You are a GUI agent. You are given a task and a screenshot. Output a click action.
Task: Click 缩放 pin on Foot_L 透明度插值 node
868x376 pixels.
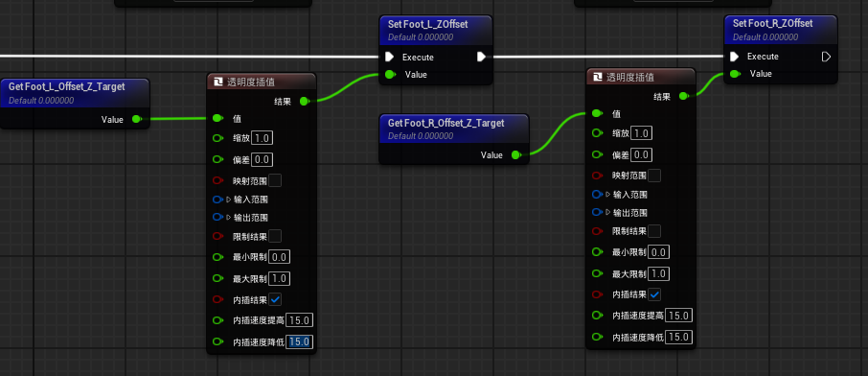(218, 138)
